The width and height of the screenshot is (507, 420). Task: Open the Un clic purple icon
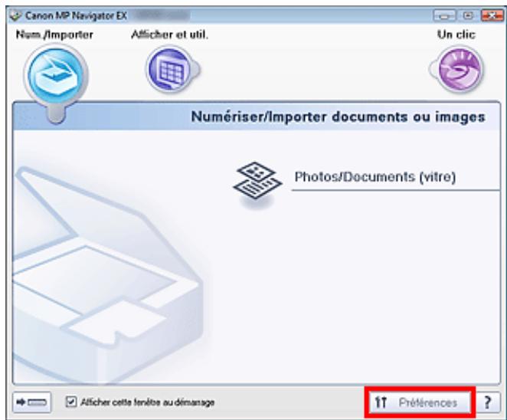pos(457,70)
